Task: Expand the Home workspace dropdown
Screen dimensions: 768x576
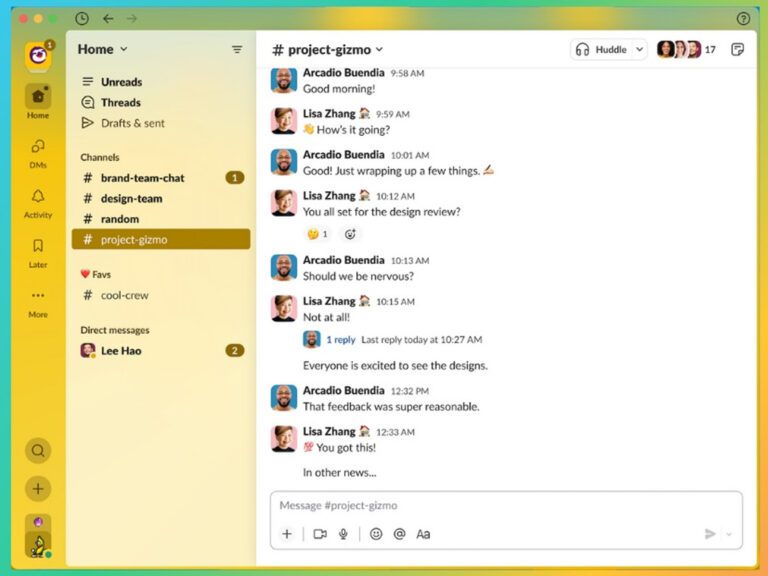Action: pos(102,49)
